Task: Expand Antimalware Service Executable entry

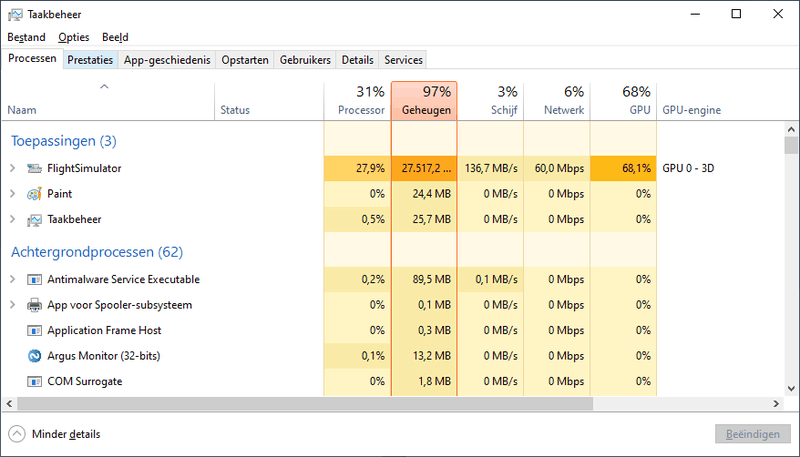Action: pos(13,279)
